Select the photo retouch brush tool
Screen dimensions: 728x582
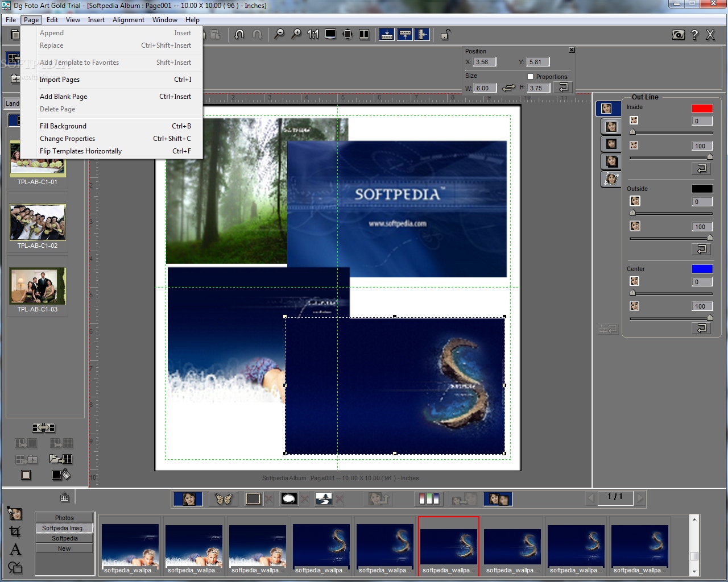coord(15,513)
